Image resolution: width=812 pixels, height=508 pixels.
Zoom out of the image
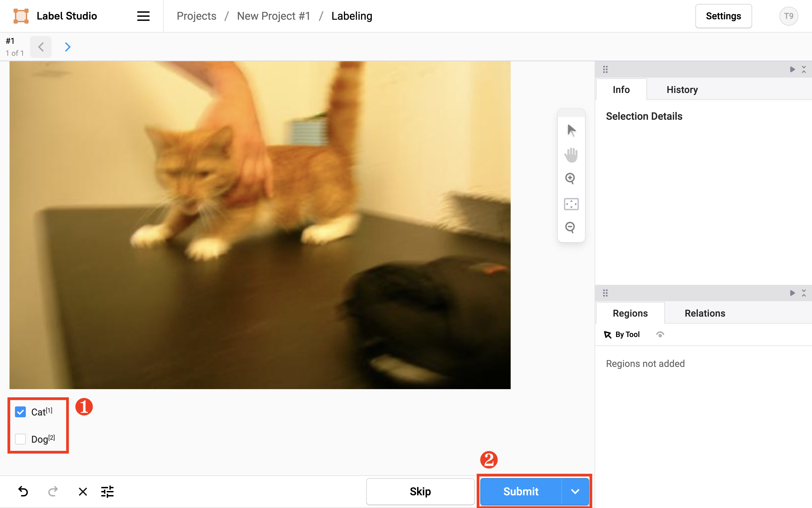click(570, 227)
